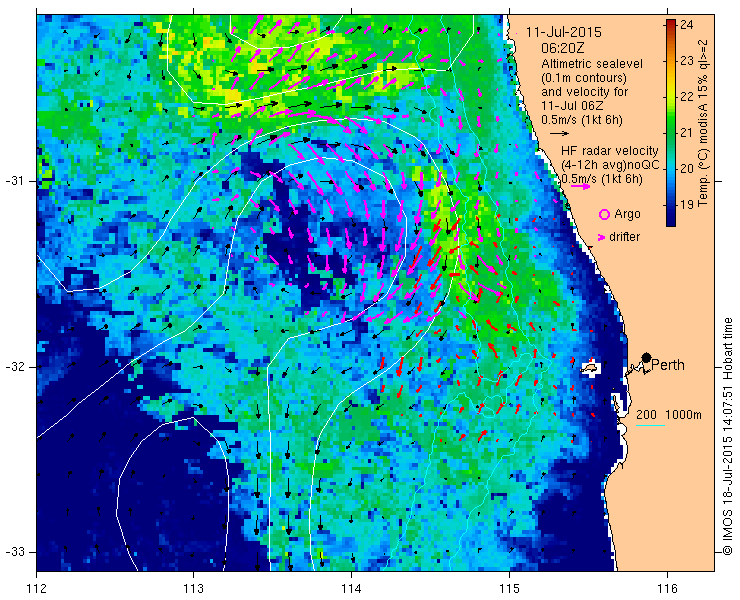740x600 pixels.
Task: Click the '06:20Z' time label
Action: [x=561, y=48]
